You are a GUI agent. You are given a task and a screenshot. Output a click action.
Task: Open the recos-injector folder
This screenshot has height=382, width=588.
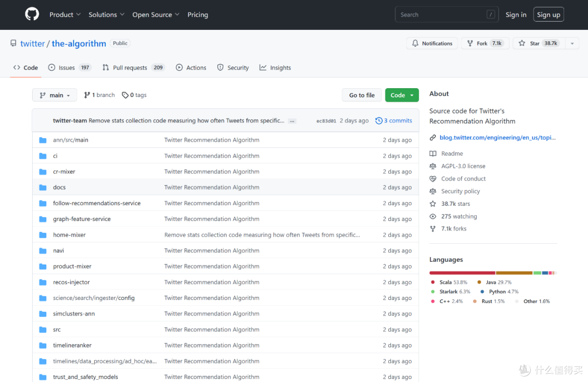[71, 282]
